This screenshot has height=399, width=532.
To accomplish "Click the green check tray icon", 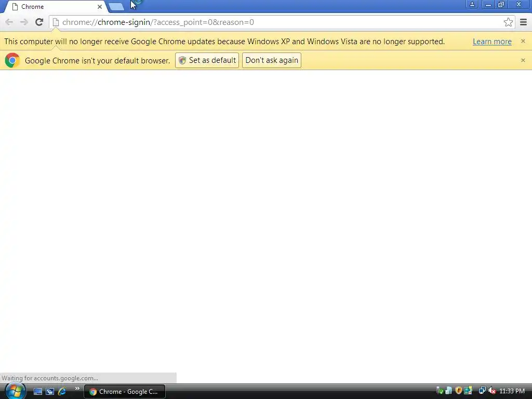I will 440,391.
